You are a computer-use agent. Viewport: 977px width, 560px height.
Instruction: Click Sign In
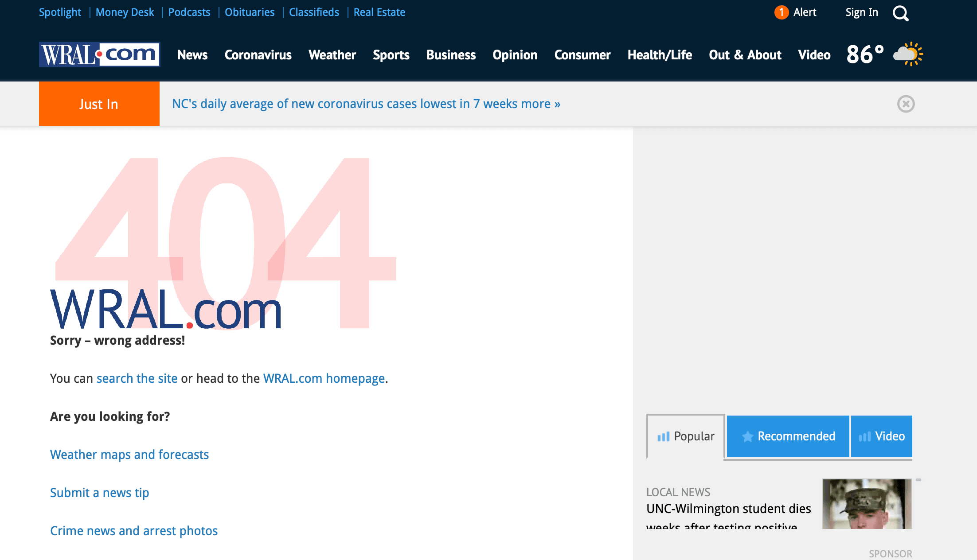pos(861,12)
